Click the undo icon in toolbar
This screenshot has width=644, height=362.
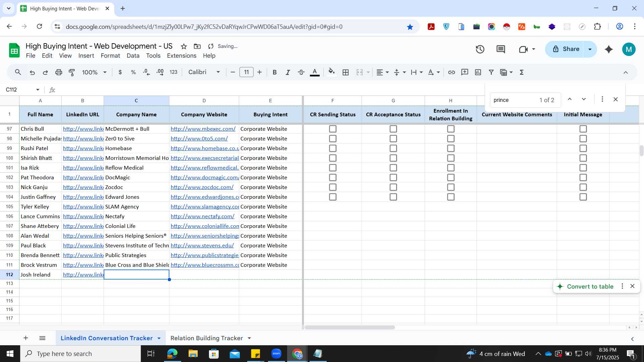pyautogui.click(x=32, y=72)
